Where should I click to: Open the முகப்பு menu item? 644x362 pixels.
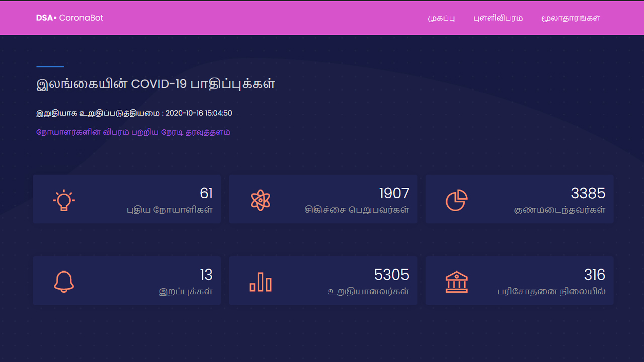coord(441,18)
